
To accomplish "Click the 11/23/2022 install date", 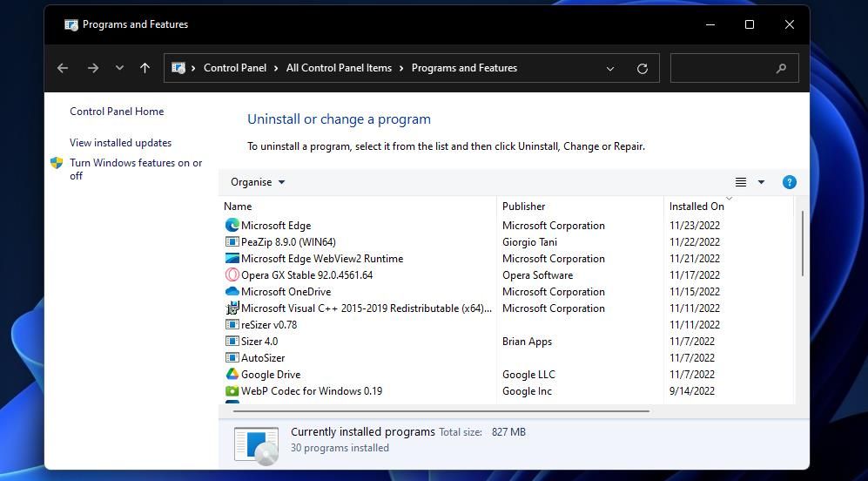I will pos(695,226).
